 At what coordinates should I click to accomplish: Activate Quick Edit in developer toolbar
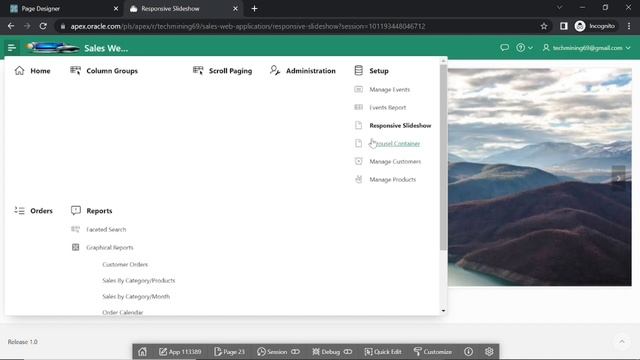click(383, 351)
